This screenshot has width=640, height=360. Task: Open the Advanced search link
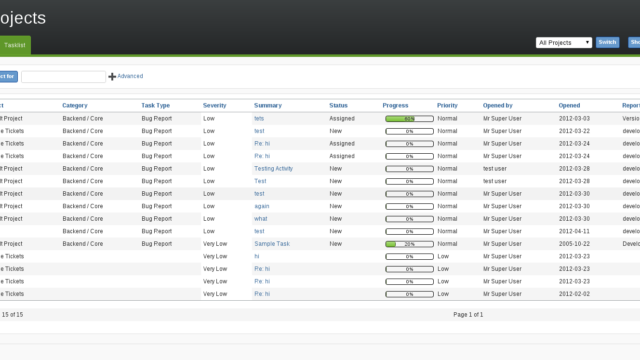click(130, 76)
